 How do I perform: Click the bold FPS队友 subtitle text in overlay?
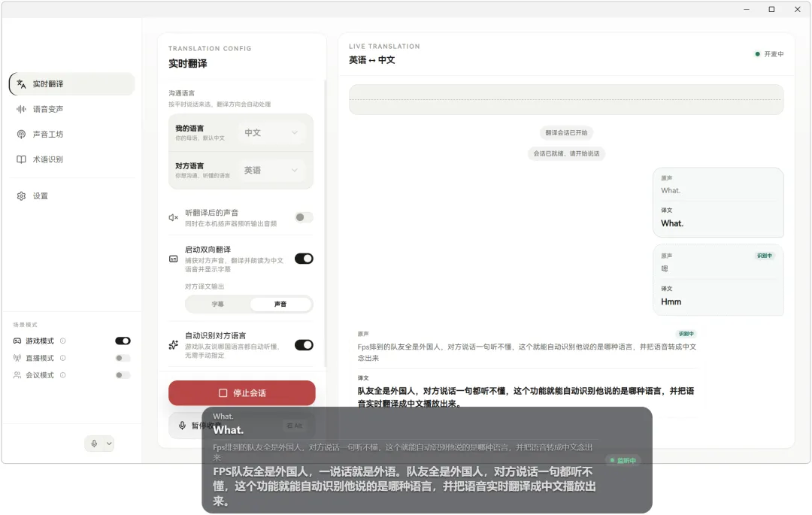(404, 486)
